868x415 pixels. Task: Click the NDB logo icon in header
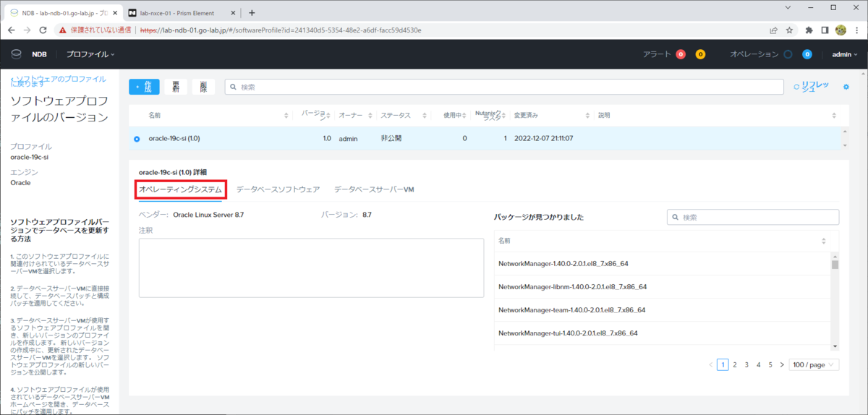(17, 54)
